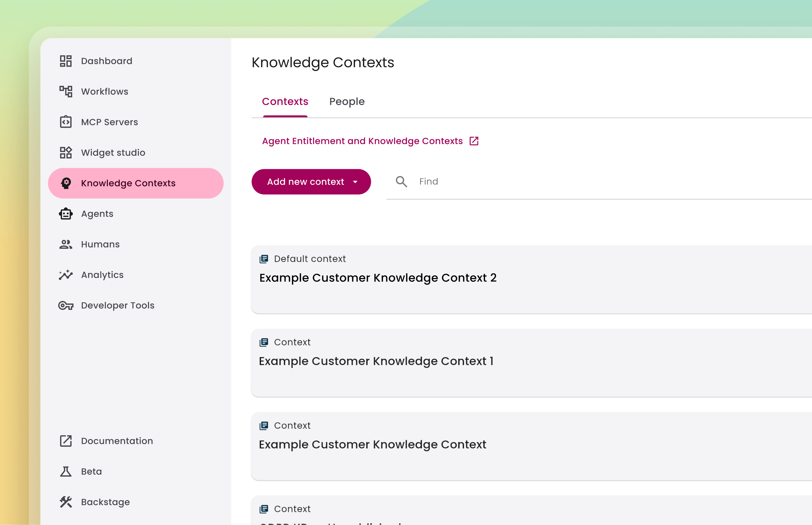The width and height of the screenshot is (812, 525).
Task: Expand the Add new context dropdown arrow
Action: click(355, 182)
